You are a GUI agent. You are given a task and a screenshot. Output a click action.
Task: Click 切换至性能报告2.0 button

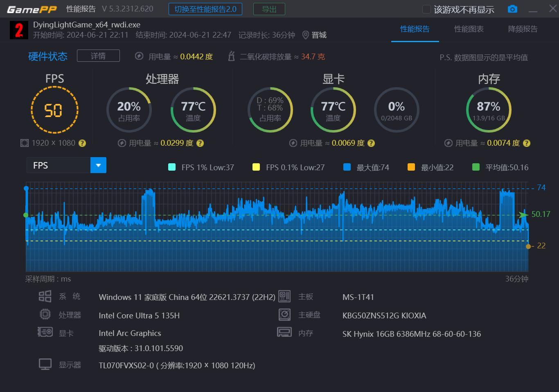click(205, 9)
